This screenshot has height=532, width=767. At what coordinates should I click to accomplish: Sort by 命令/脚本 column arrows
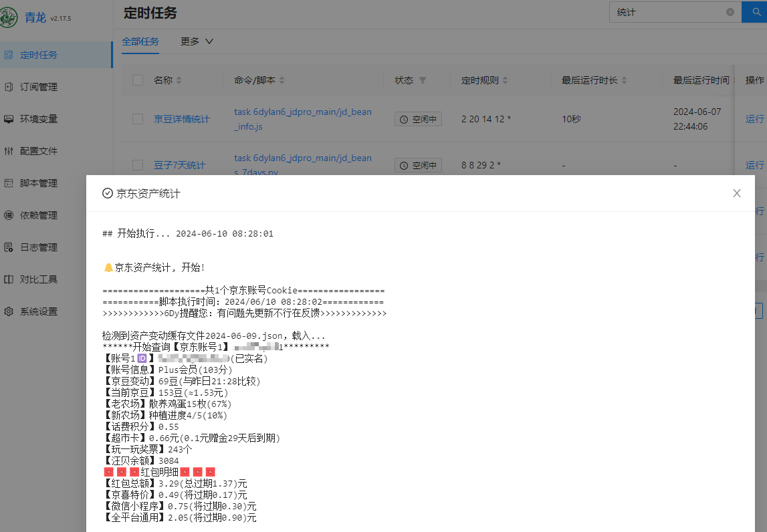click(x=282, y=80)
